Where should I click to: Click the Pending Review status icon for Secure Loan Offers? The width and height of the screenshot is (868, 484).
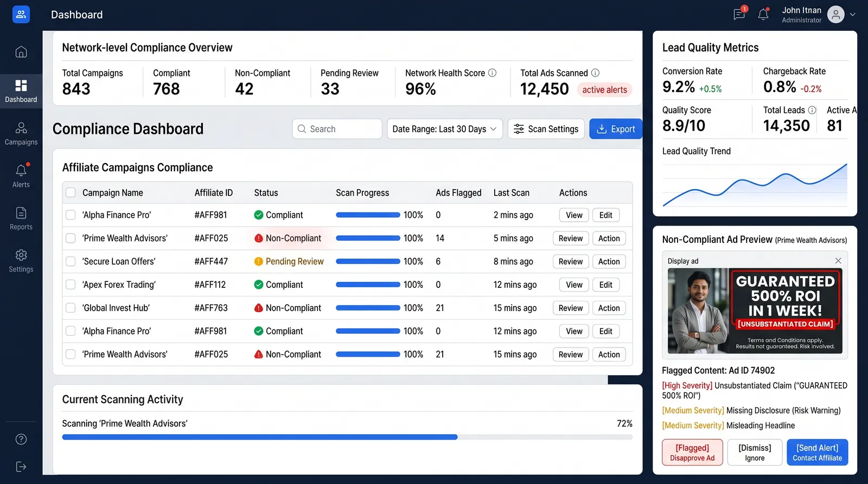click(x=259, y=261)
